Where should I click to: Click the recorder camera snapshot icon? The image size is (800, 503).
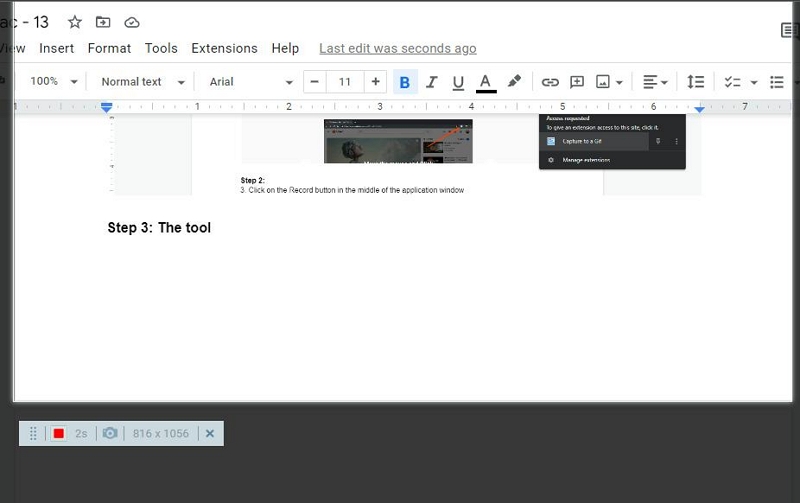pos(110,433)
